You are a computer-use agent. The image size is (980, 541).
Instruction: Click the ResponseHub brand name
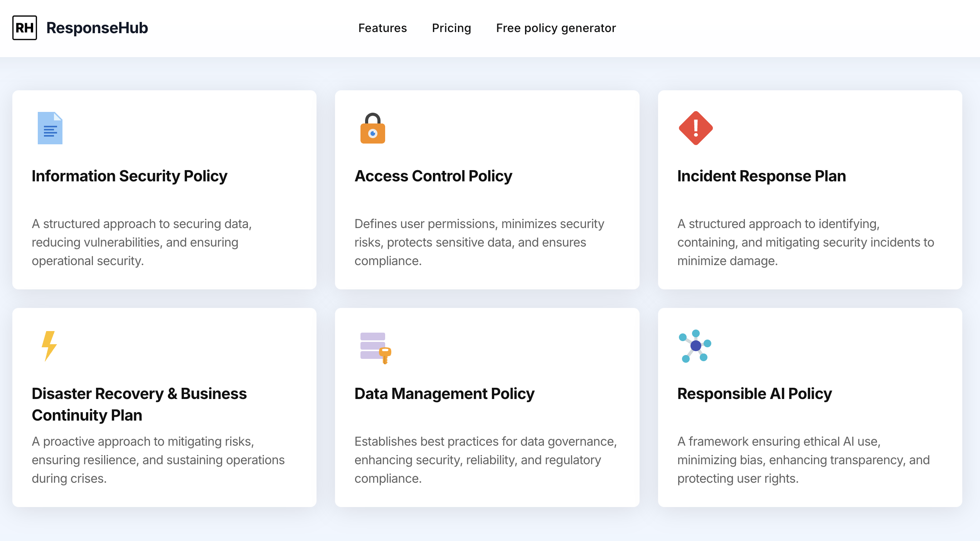[97, 28]
